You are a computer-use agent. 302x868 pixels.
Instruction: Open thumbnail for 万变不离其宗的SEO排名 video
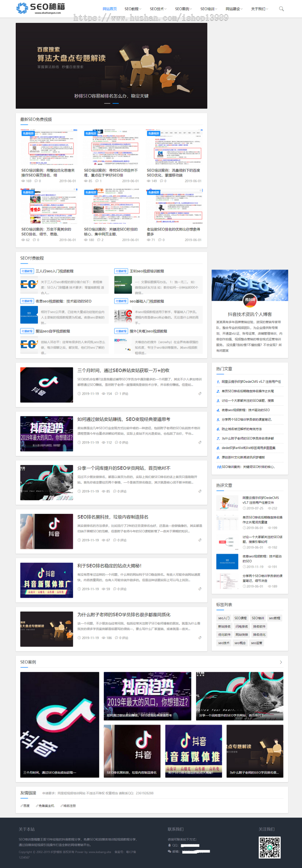(49, 206)
